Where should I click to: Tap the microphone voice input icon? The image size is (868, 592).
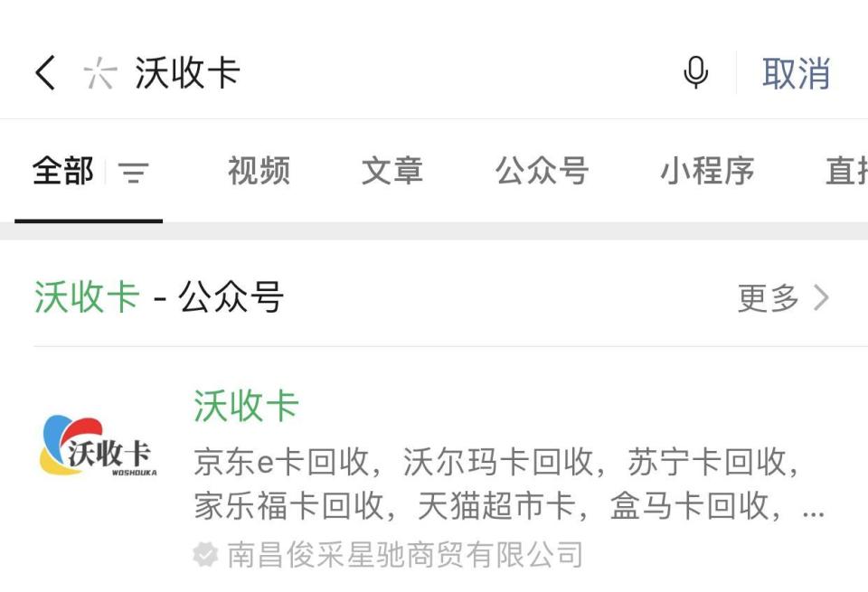(x=695, y=72)
